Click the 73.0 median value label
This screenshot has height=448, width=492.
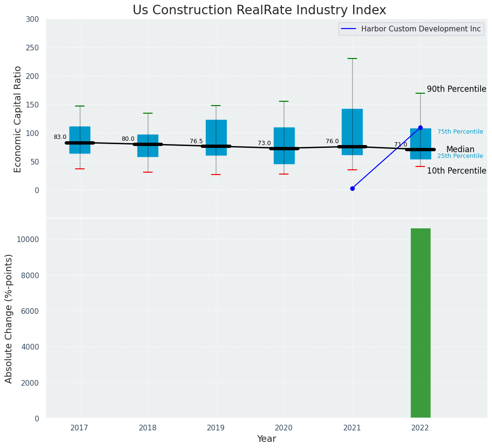pyautogui.click(x=264, y=143)
